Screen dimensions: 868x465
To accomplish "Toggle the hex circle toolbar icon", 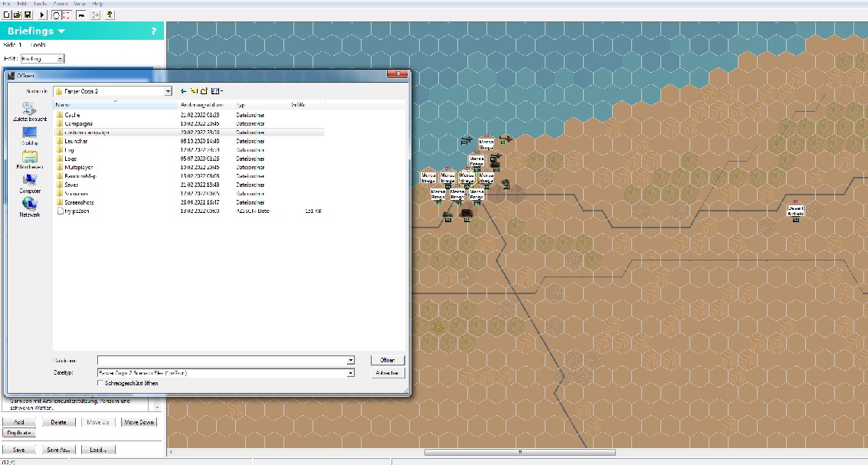I will tap(56, 15).
